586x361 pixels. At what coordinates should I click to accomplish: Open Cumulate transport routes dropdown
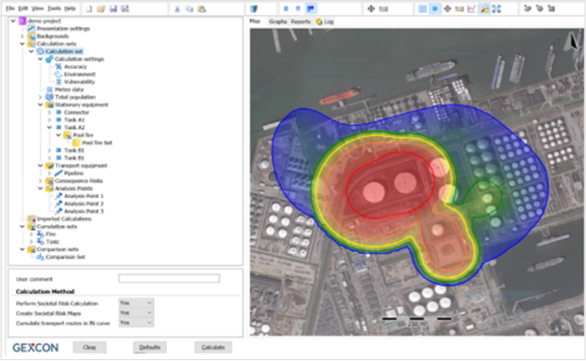[x=136, y=323]
